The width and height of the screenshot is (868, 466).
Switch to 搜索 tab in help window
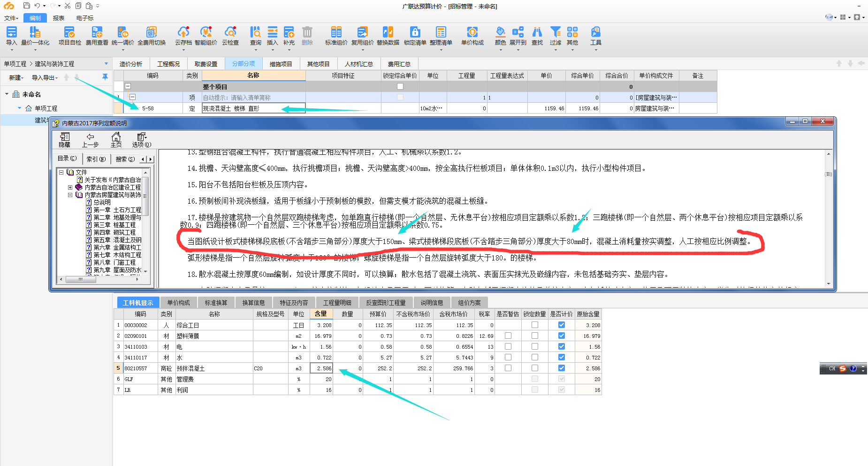(125, 159)
